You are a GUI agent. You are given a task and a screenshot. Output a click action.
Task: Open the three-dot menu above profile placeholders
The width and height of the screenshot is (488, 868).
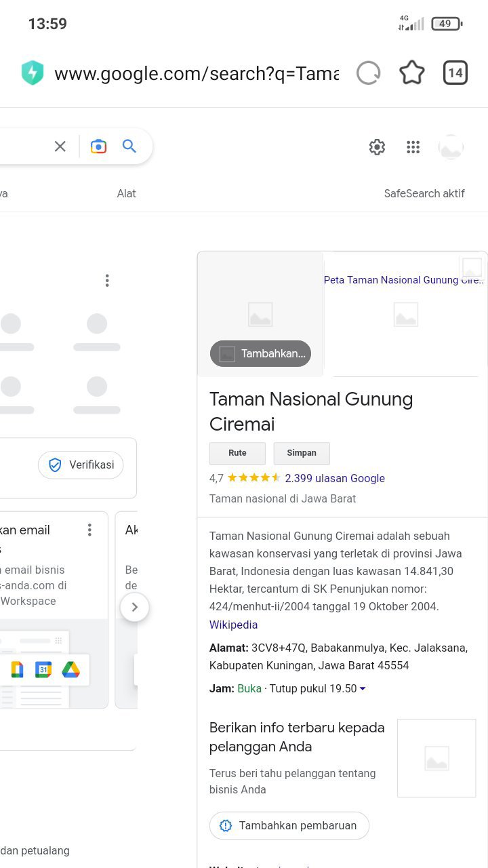pyautogui.click(x=107, y=281)
